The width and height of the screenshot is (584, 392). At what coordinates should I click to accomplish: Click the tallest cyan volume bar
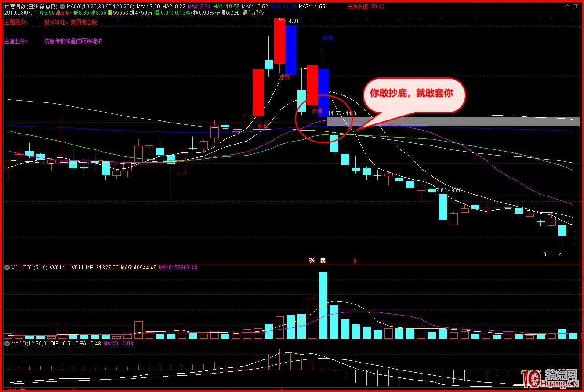(x=323, y=305)
